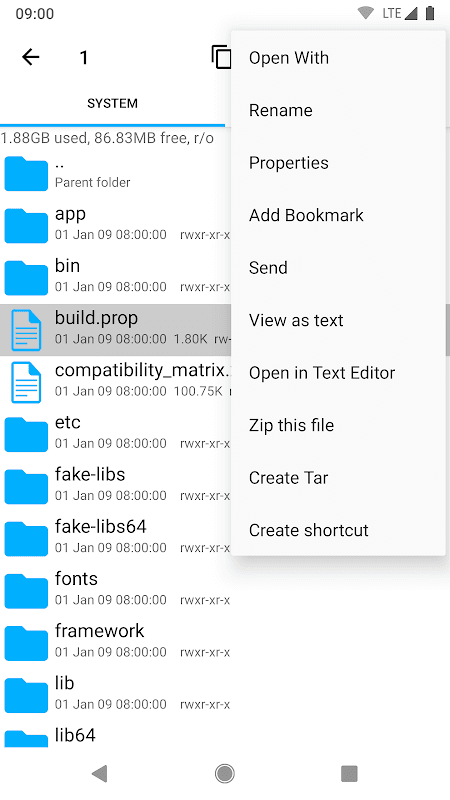450x800 pixels.
Task: Open Properties from the menu
Action: coord(338,163)
